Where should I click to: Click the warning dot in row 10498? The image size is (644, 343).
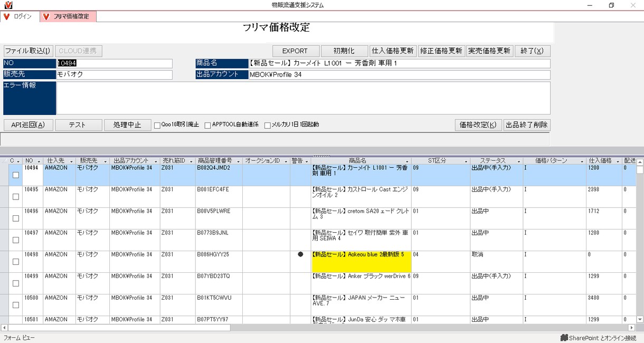(x=300, y=254)
